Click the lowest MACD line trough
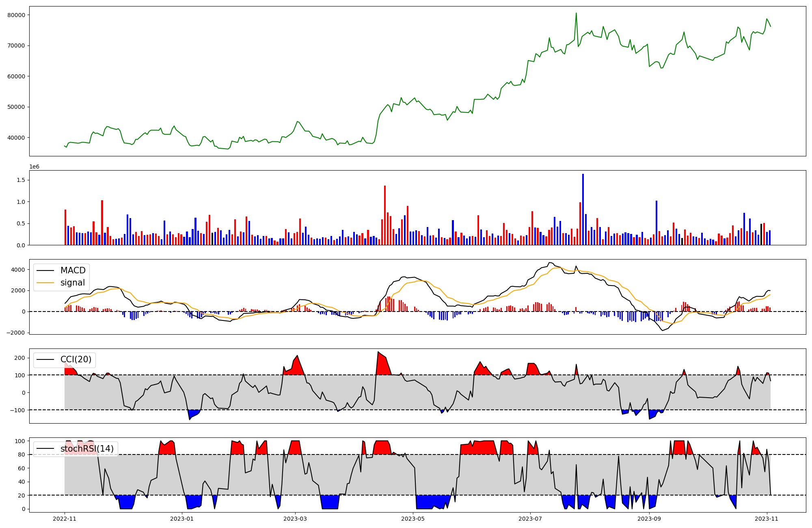The image size is (812, 528). click(x=663, y=330)
